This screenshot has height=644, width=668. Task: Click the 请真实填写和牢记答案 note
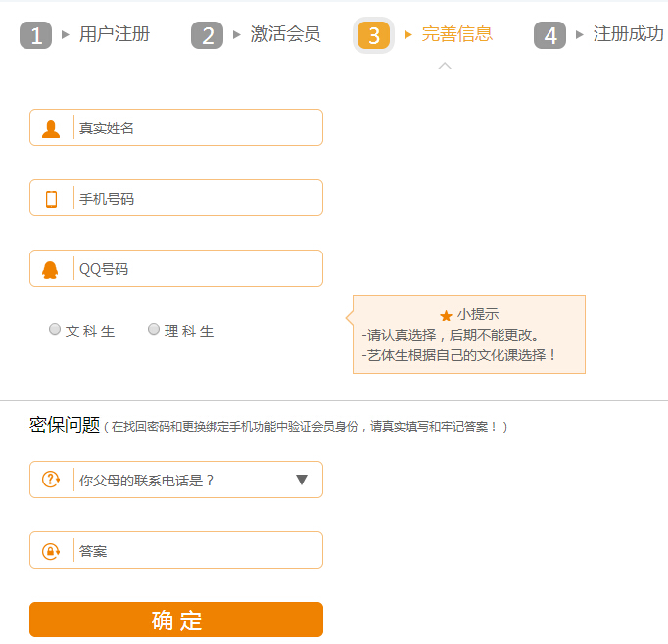point(433,426)
